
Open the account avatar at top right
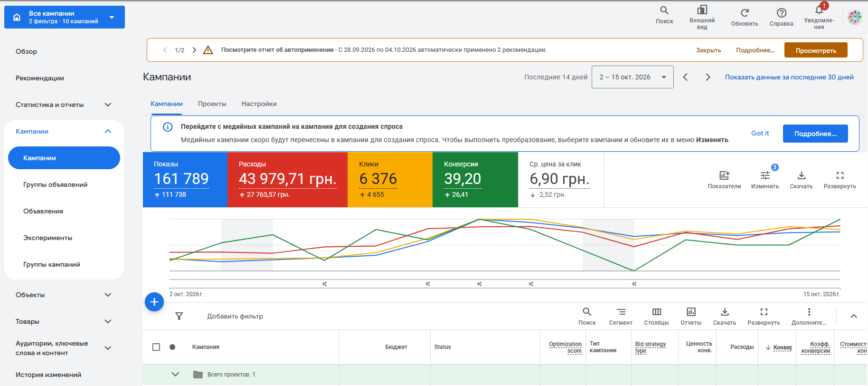[x=855, y=17]
